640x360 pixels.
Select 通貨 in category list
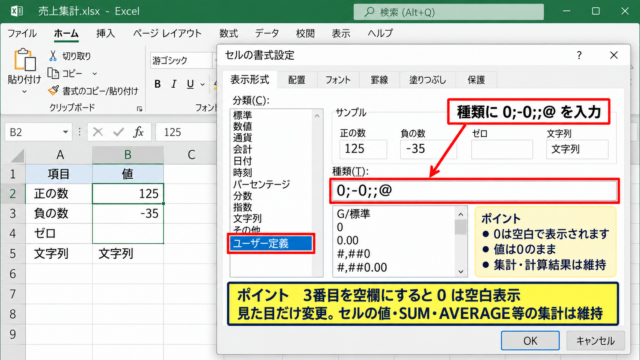click(x=242, y=138)
